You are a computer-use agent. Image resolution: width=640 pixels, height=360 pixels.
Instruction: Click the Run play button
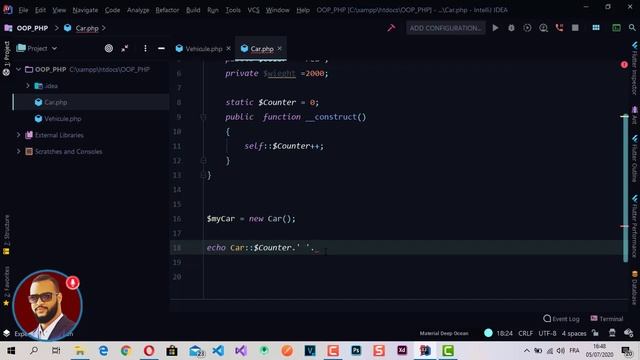pos(495,28)
